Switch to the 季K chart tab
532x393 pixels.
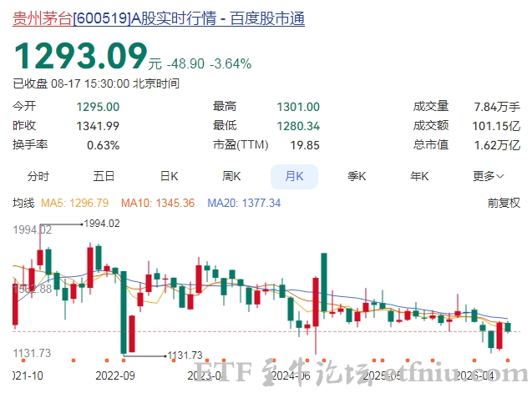point(357,176)
